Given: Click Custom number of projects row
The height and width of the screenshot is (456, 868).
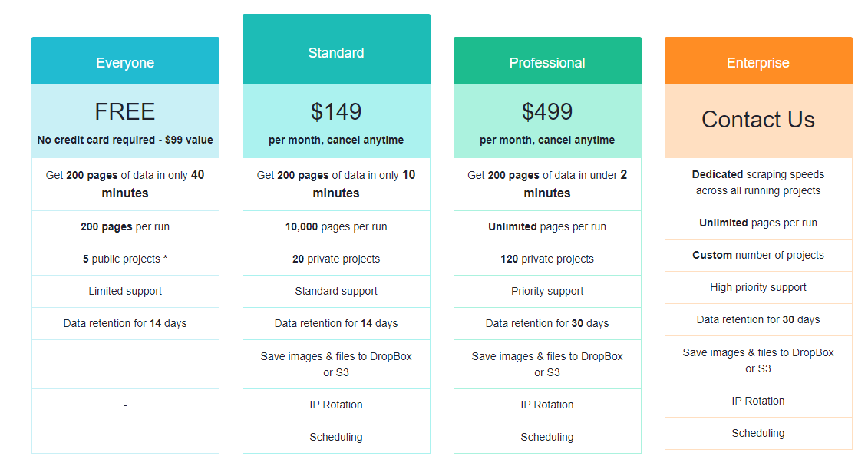Looking at the screenshot, I should point(757,255).
